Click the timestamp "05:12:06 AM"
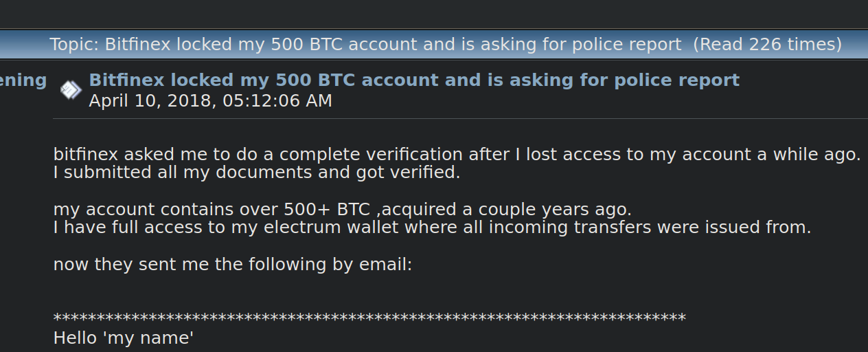868x352 pixels. tap(277, 101)
